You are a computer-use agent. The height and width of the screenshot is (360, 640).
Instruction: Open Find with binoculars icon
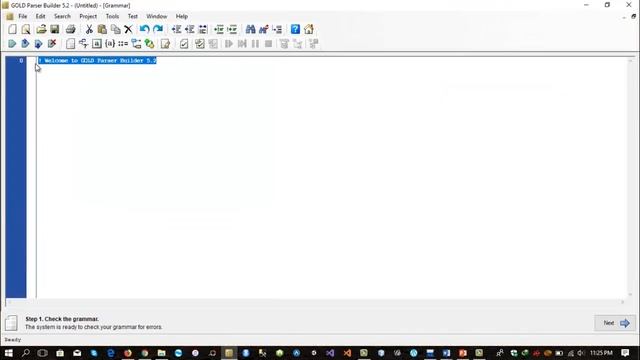click(250, 29)
